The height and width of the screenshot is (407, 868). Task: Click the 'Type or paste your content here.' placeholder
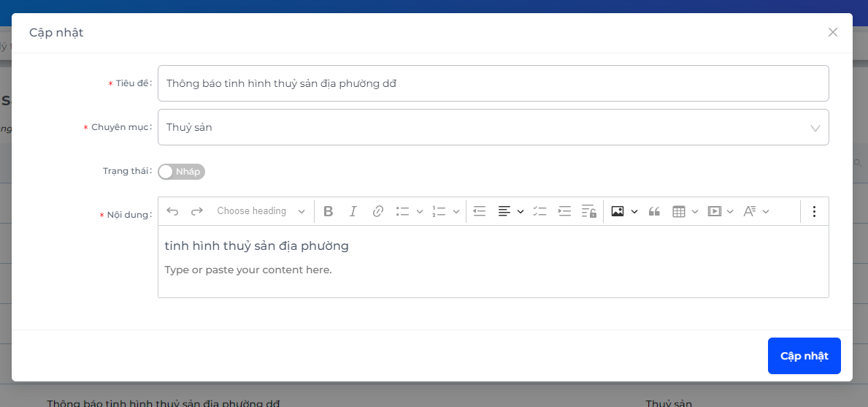point(248,270)
